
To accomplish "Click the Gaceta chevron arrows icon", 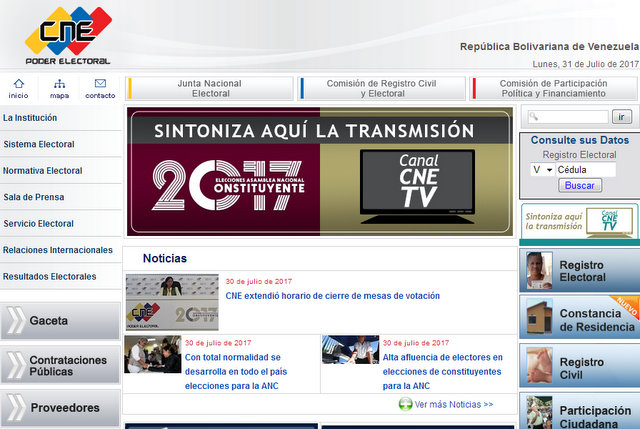I will [16, 320].
